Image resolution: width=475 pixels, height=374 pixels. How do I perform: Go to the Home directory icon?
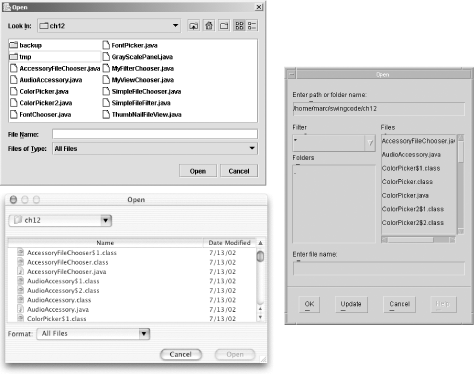click(209, 26)
